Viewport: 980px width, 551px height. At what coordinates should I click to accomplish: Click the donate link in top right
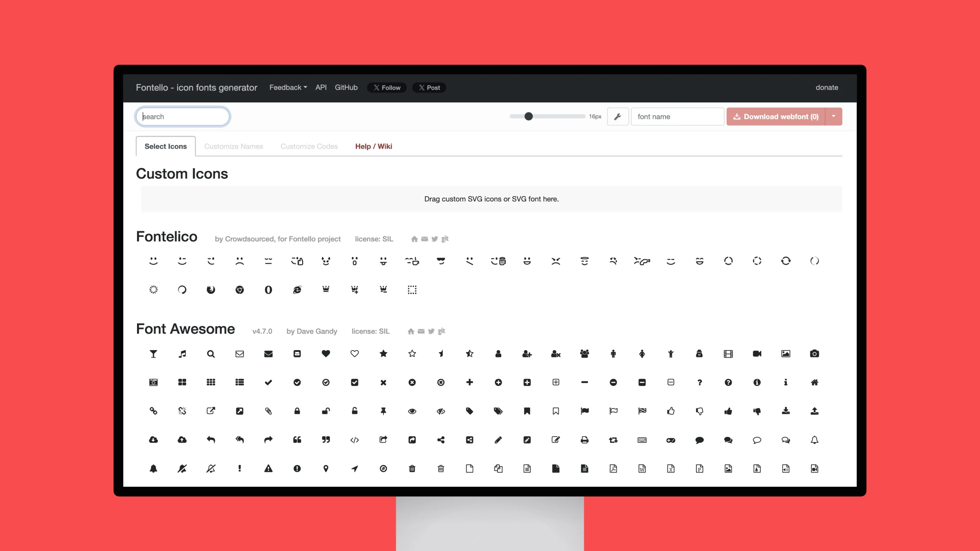826,88
